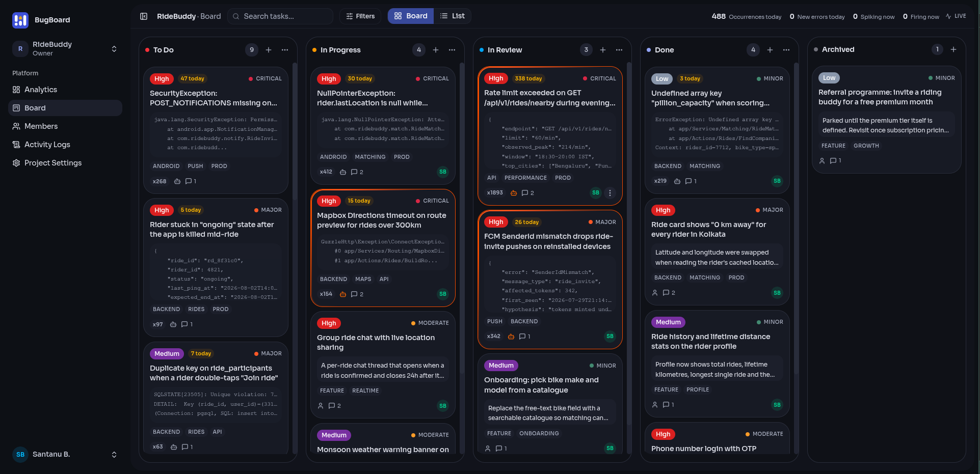
Task: Click the orange bot icon on FCM SenderId card
Action: click(x=511, y=337)
